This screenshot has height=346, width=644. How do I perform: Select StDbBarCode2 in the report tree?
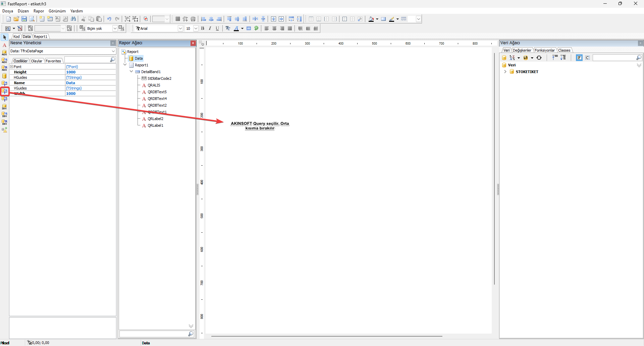[159, 78]
